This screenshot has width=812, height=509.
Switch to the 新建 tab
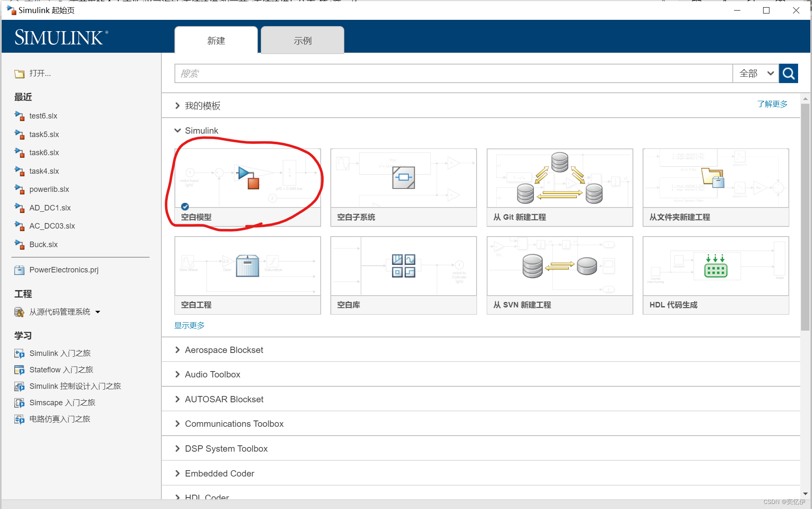point(216,40)
